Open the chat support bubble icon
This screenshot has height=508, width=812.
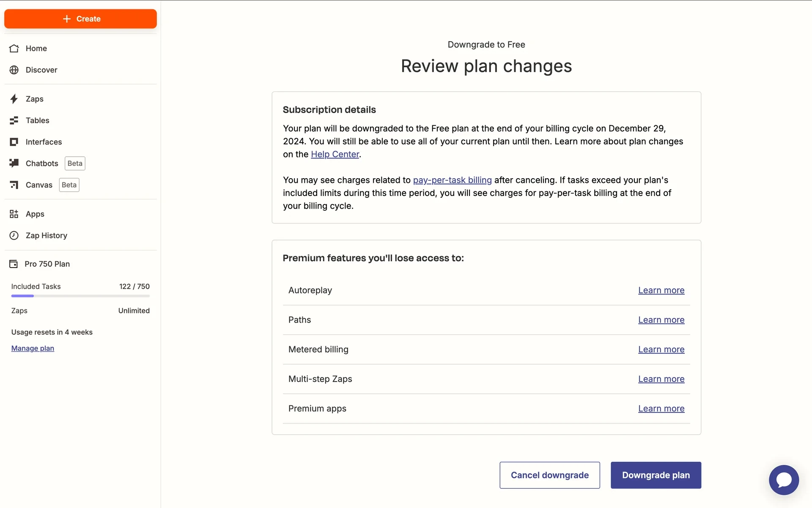pos(784,480)
